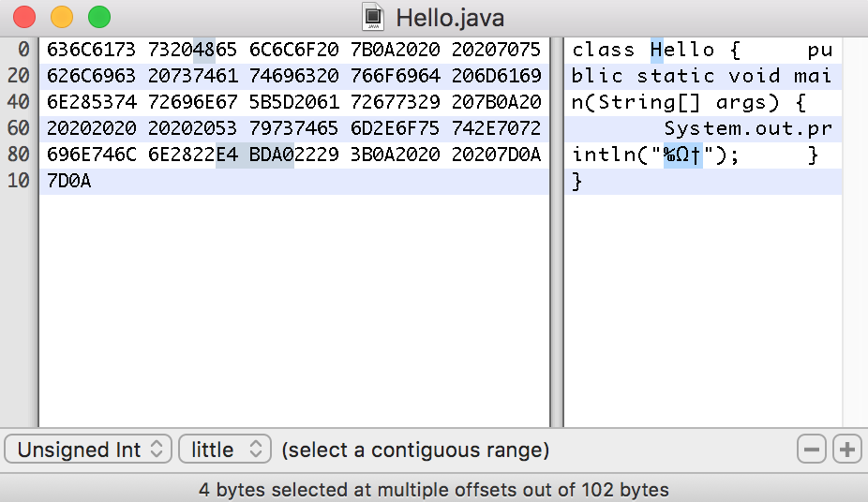Close the Hello.java window

tap(24, 17)
